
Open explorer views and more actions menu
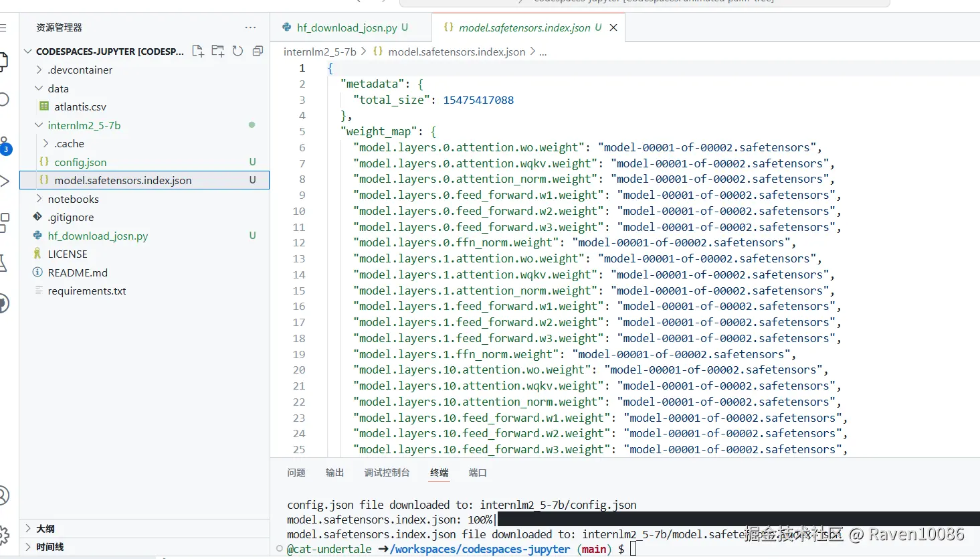tap(250, 27)
